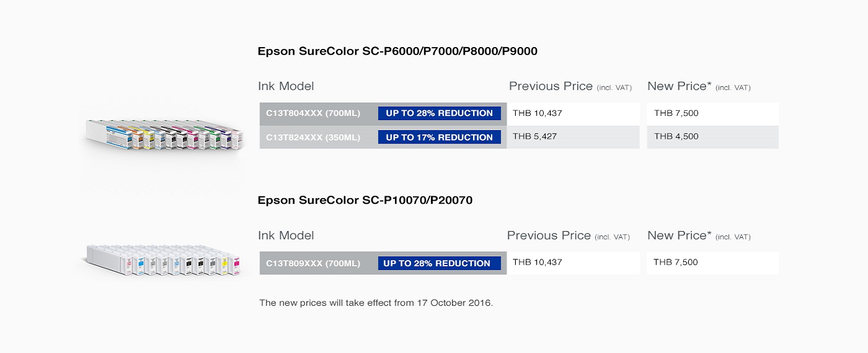Click the 28% REDUCTION badge for C13T809XXX

439,263
